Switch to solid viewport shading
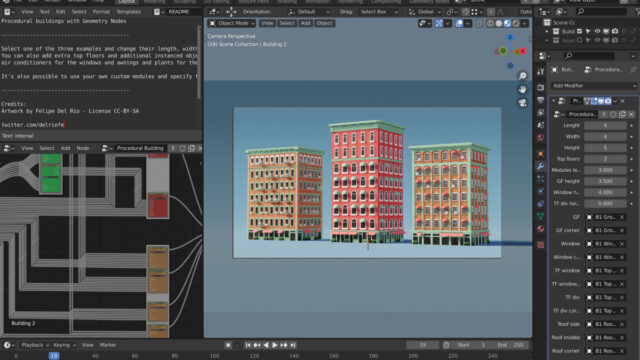This screenshot has width=640, height=360. coord(499,23)
